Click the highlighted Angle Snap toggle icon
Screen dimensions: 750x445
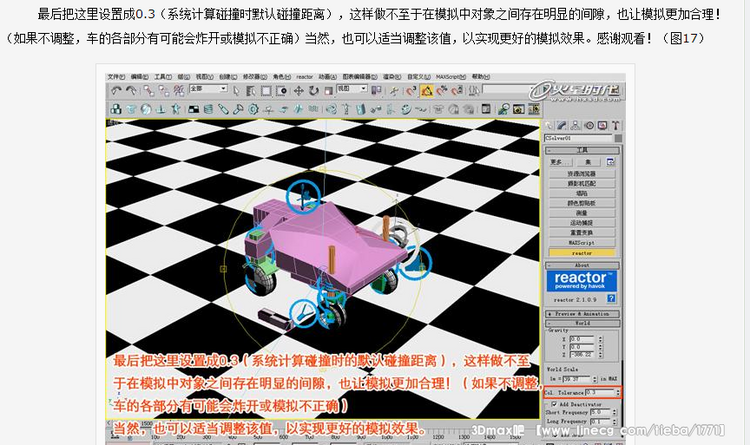pyautogui.click(x=427, y=90)
